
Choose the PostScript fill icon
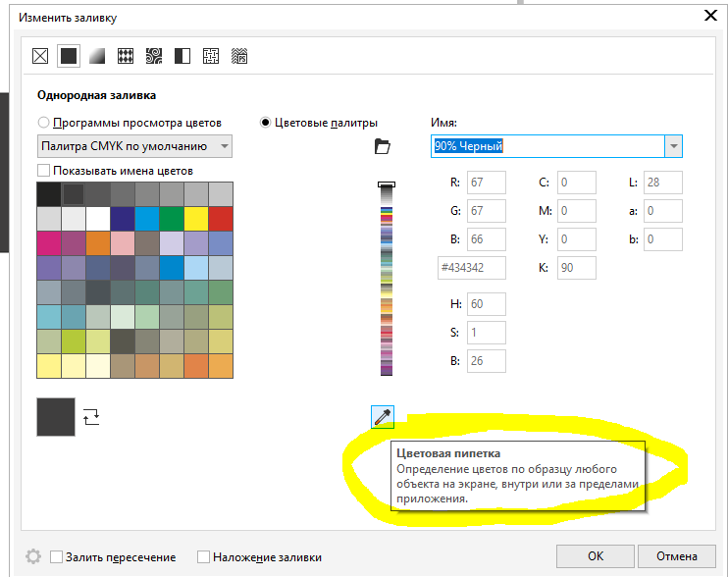[239, 56]
